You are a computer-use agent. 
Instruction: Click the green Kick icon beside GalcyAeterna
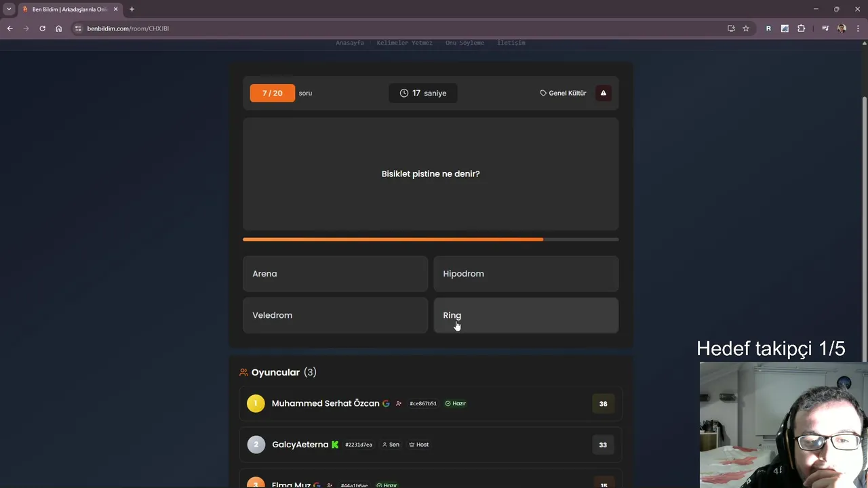tap(335, 445)
